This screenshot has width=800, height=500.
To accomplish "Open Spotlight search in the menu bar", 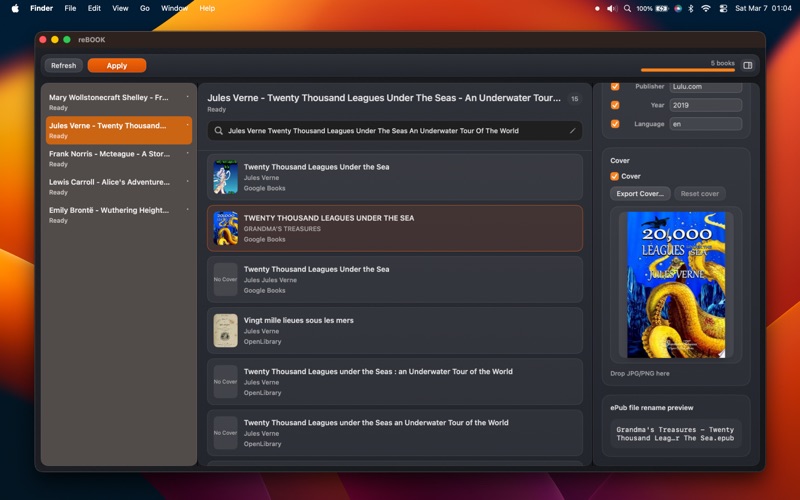I will (x=627, y=8).
